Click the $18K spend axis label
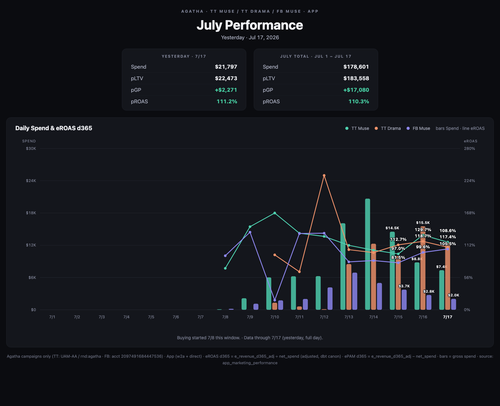Viewport: 500px width, 406px height. (31, 213)
